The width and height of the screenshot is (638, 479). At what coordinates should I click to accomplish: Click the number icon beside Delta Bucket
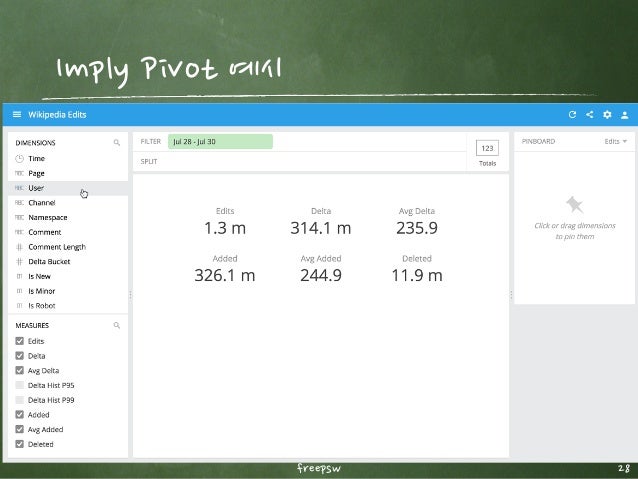coord(19,261)
